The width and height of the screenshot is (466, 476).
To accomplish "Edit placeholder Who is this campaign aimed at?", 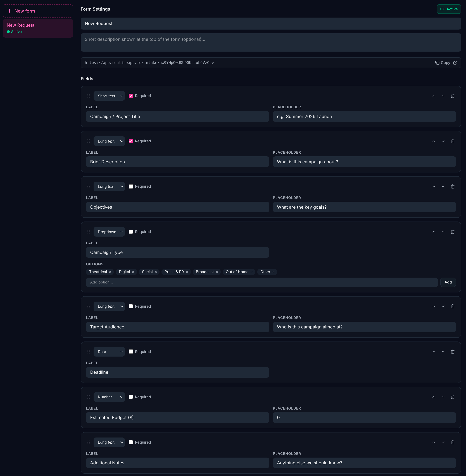I will pos(364,327).
